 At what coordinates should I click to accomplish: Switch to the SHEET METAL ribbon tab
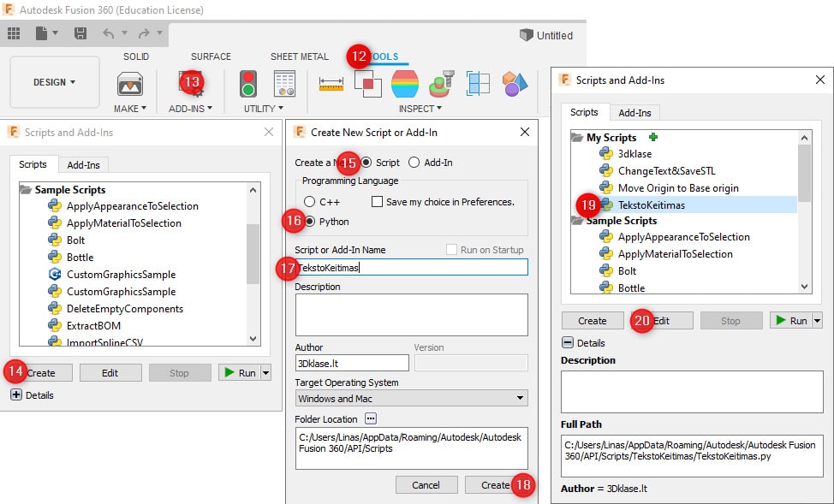coord(300,56)
